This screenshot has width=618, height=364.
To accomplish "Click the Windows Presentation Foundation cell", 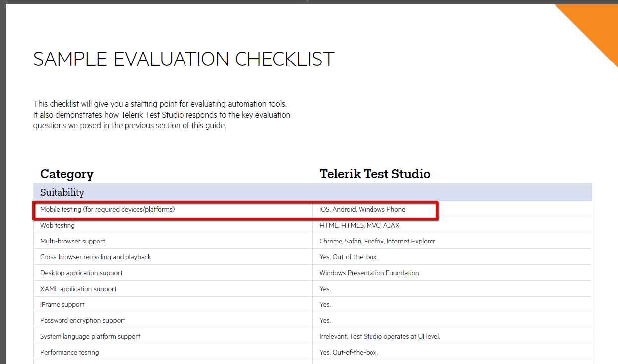I will [x=369, y=273].
